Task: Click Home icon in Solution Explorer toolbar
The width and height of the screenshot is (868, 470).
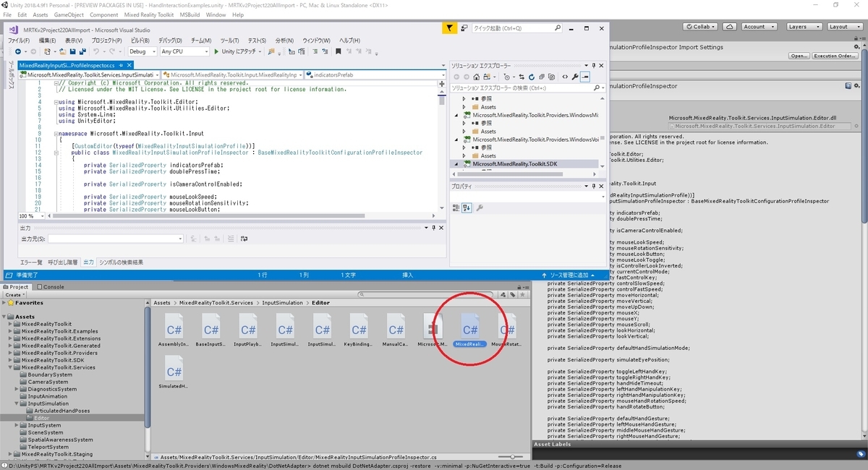Action: tap(476, 77)
